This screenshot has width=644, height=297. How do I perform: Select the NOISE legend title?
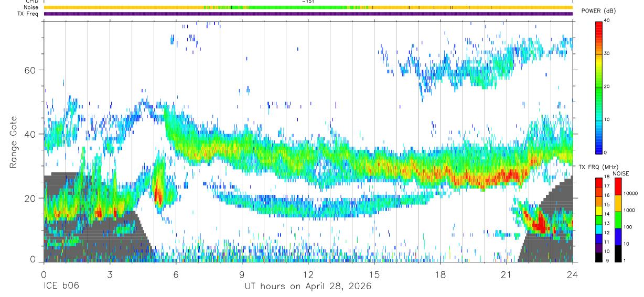pyautogui.click(x=620, y=173)
